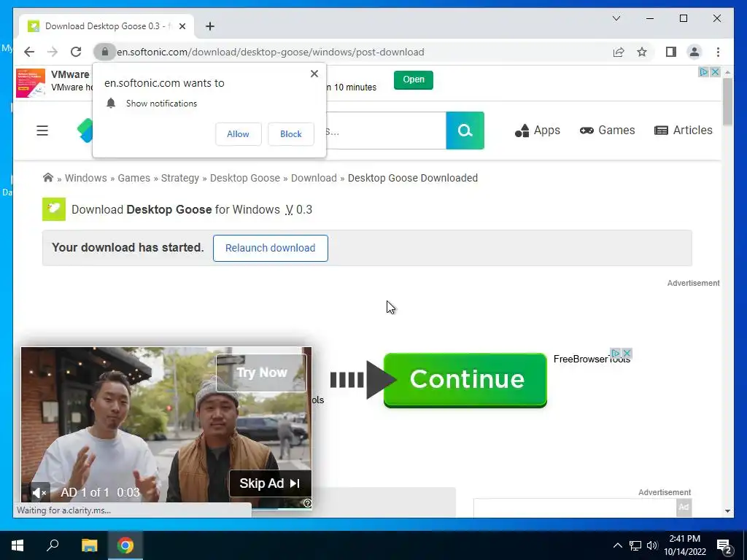The image size is (747, 560).
Task: Open the Apps navigation item
Action: [538, 131]
